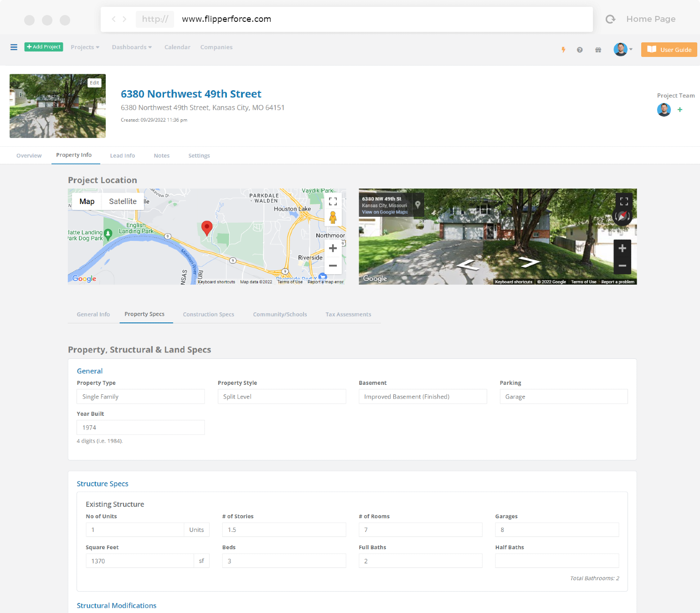This screenshot has width=700, height=613.
Task: Open the hamburger navigation menu
Action: (14, 47)
